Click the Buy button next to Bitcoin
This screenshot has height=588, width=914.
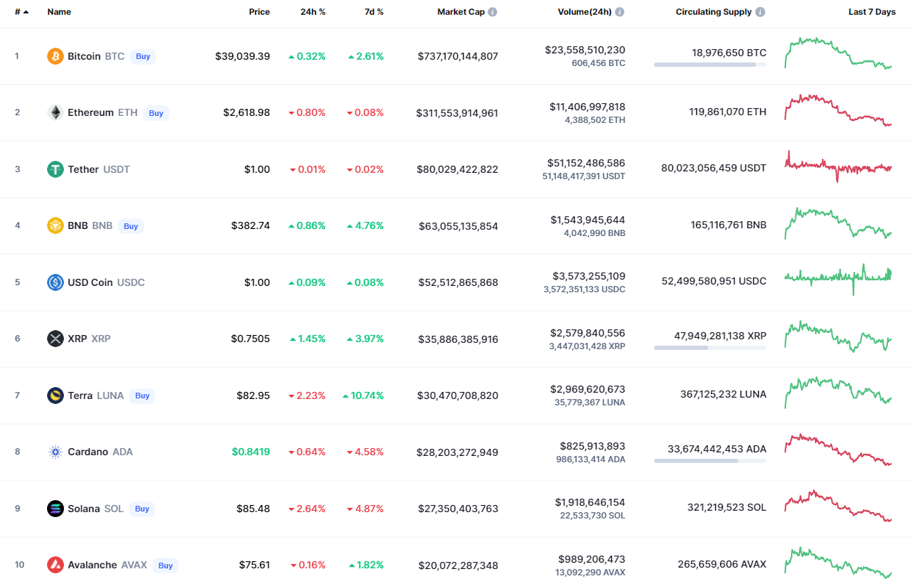pyautogui.click(x=143, y=56)
